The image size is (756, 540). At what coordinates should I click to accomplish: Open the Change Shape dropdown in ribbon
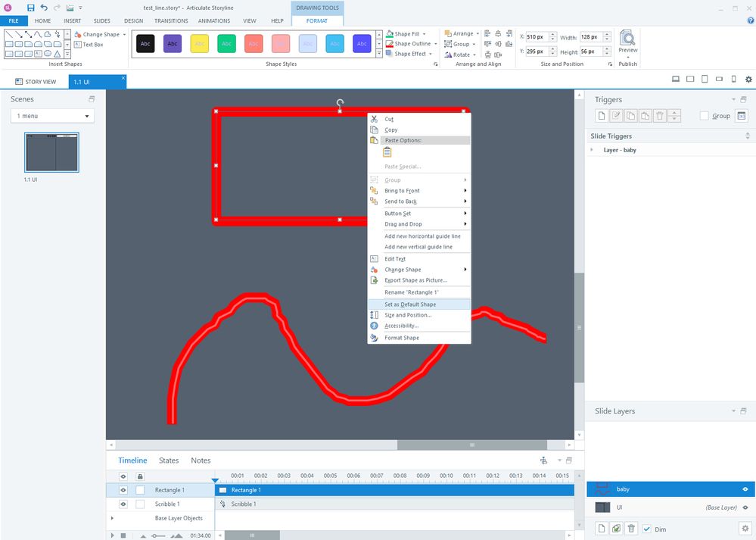point(101,34)
